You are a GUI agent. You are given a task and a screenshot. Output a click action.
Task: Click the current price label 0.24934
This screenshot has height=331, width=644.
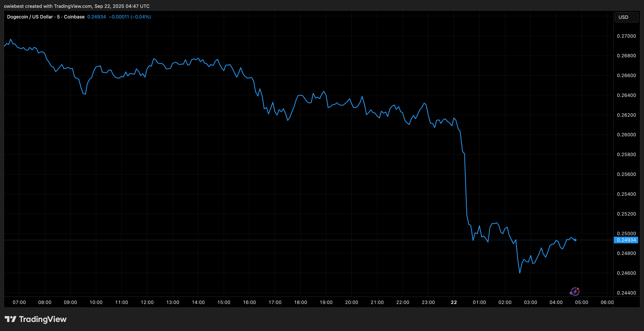point(626,240)
